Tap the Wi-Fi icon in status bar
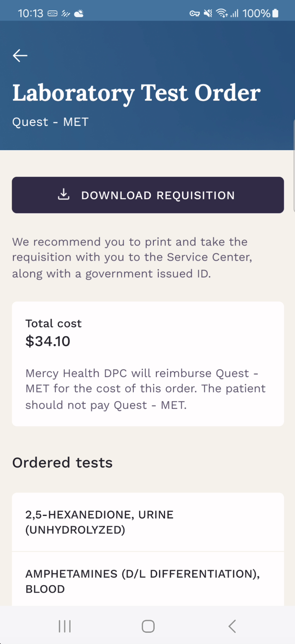 [222, 13]
